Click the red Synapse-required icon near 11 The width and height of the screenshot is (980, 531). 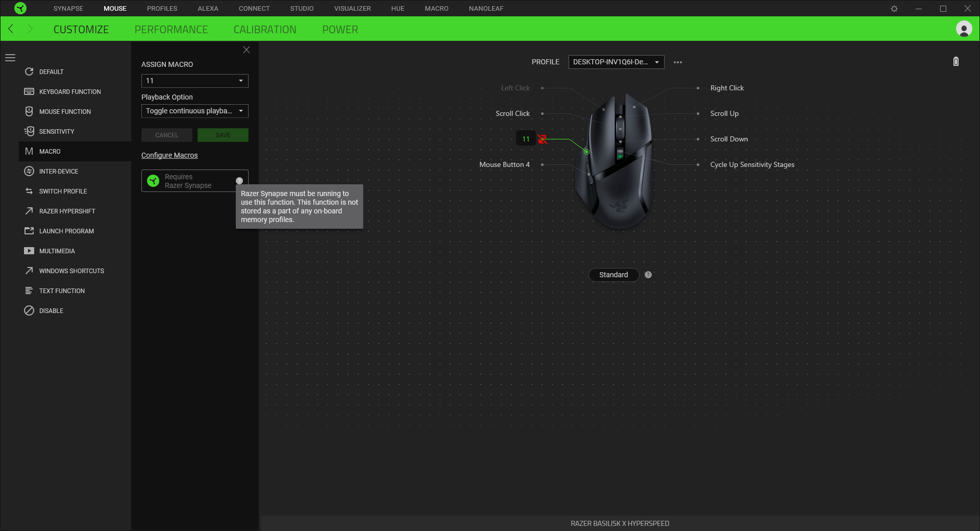coord(543,139)
